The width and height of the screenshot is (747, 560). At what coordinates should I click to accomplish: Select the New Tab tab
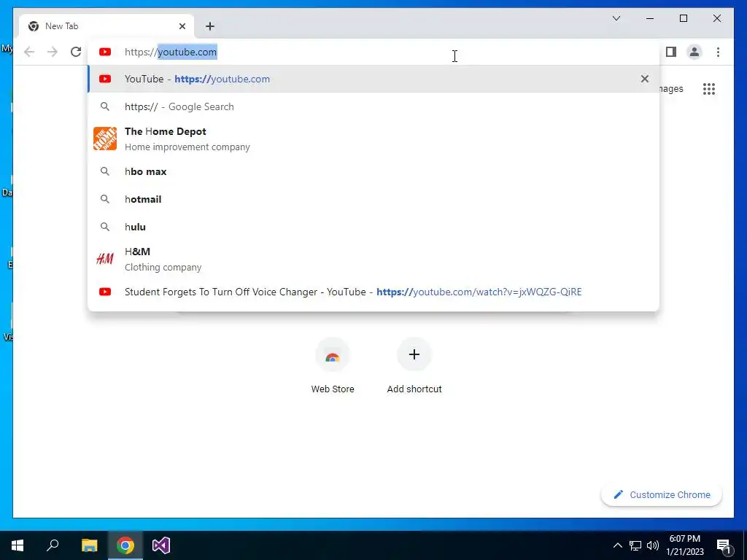tap(107, 26)
